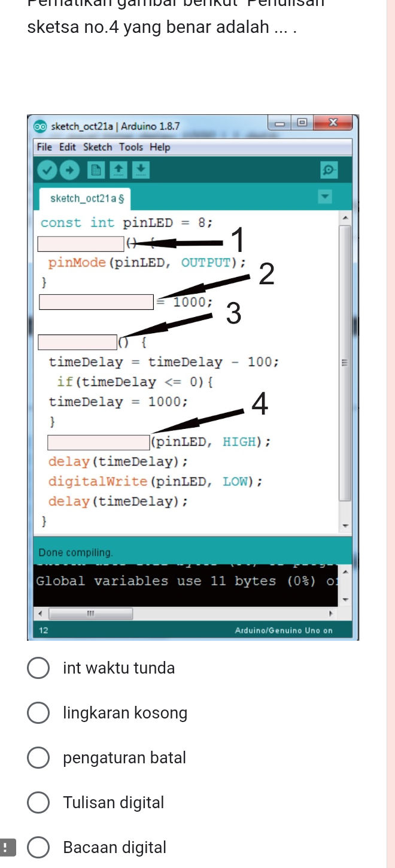Switch to the sketch_oct21a tab
Screen dimensions: 395x868
click(x=83, y=198)
